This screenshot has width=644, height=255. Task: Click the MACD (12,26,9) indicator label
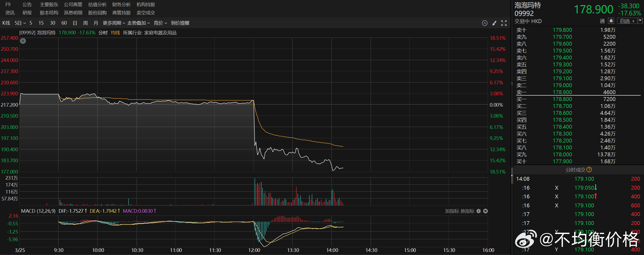tap(38, 211)
